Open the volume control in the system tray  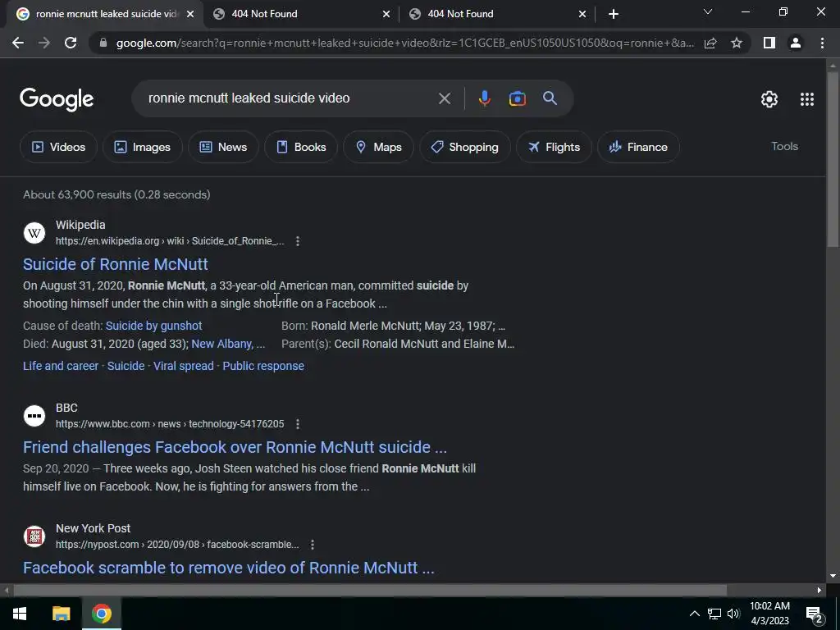tap(733, 614)
